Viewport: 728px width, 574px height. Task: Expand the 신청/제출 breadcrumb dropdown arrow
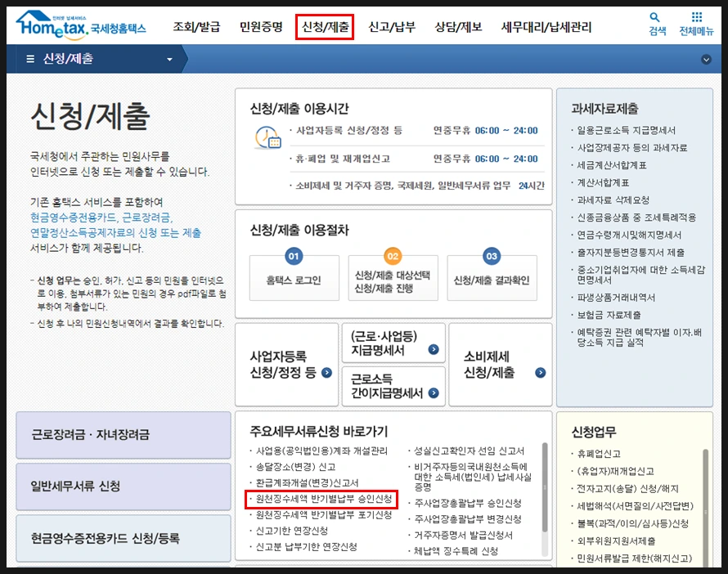pos(169,58)
